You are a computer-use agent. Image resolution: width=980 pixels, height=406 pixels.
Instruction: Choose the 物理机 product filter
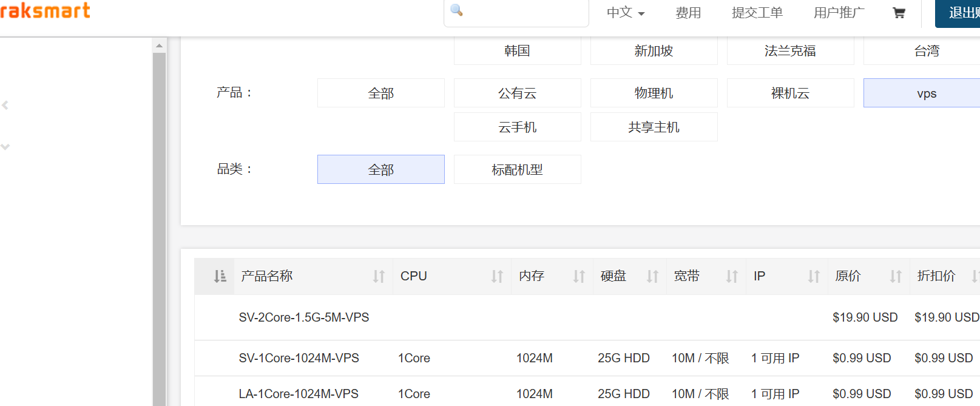coord(654,93)
